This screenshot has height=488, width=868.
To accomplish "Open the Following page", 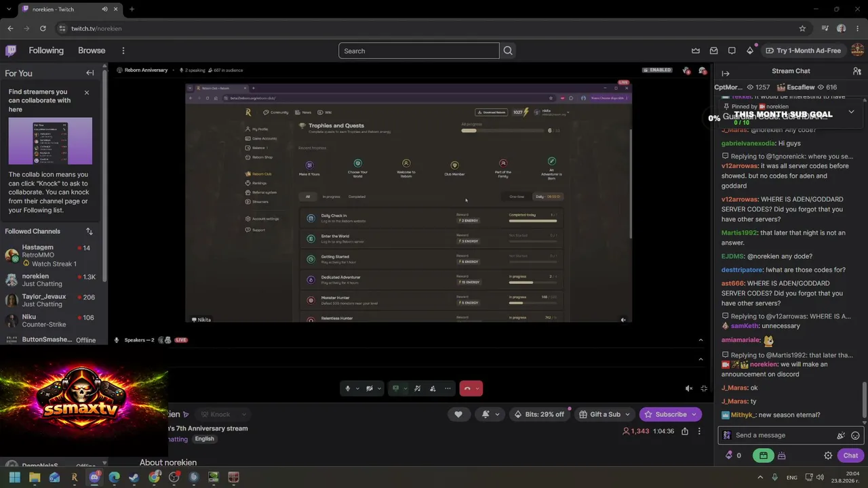I will click(46, 51).
